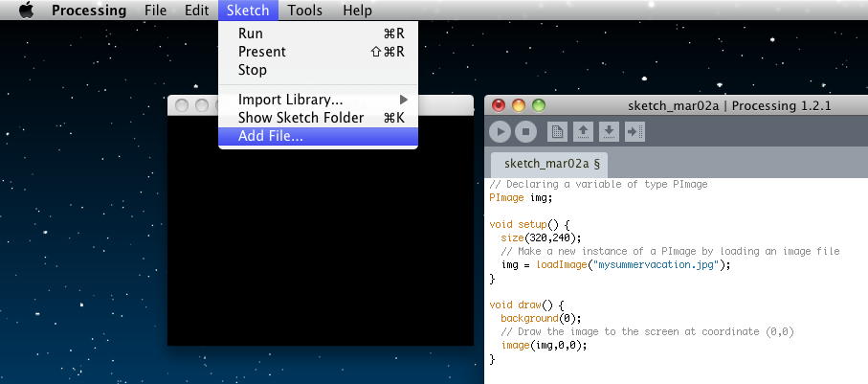The height and width of the screenshot is (384, 868).
Task: Click the image(img,0,0); code line
Action: tap(544, 345)
